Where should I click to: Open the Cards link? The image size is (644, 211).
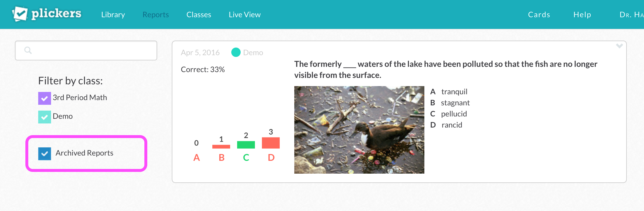[x=539, y=15]
